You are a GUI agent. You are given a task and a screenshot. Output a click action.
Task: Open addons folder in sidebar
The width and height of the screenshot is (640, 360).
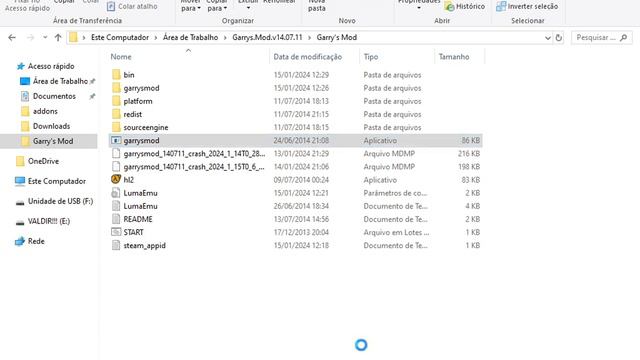(45, 111)
